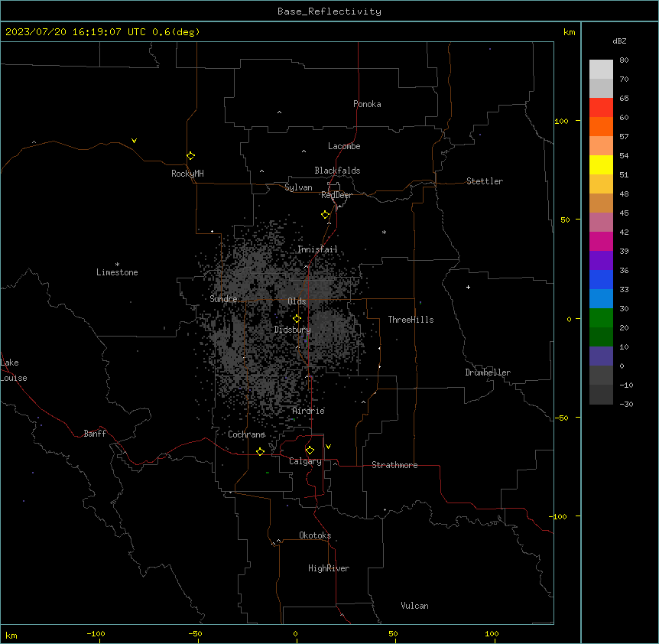The image size is (659, 644).
Task: Click the 2023/07/20 16:19:07 UTC timestamp
Action: pos(76,32)
